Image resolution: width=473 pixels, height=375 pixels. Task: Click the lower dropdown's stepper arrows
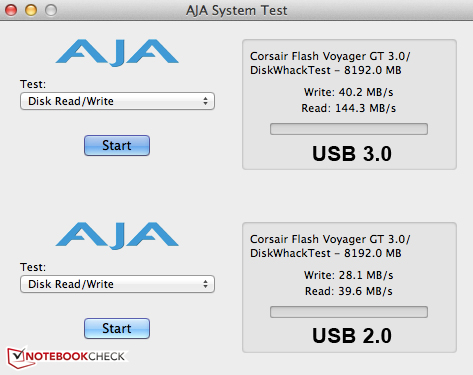point(205,284)
